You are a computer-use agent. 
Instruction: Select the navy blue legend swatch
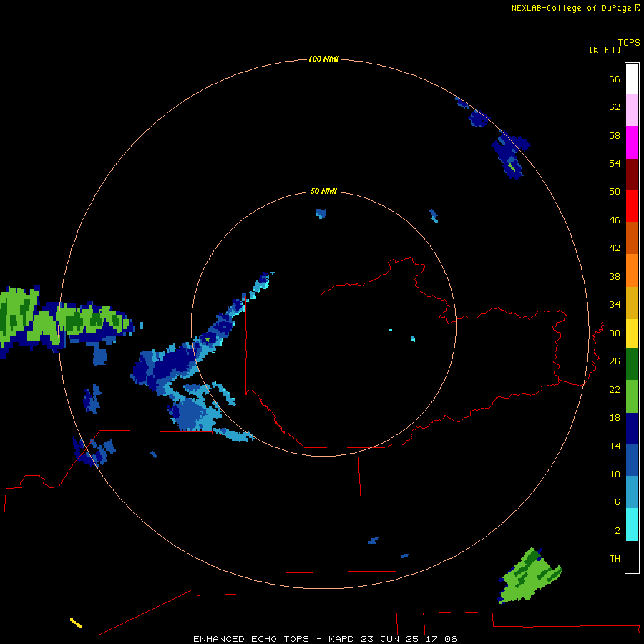click(x=632, y=429)
